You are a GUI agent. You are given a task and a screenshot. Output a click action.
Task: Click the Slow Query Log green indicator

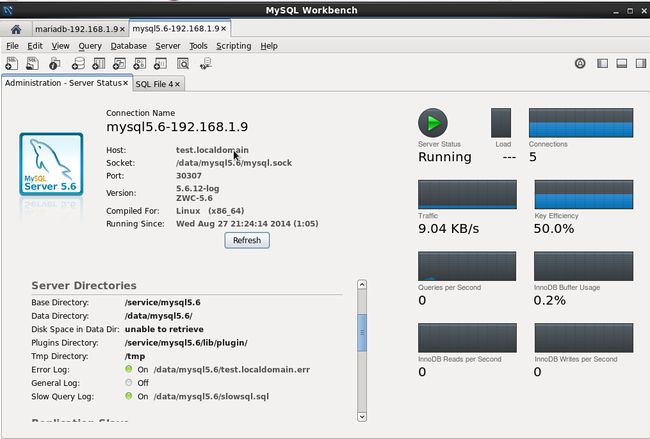pos(129,396)
